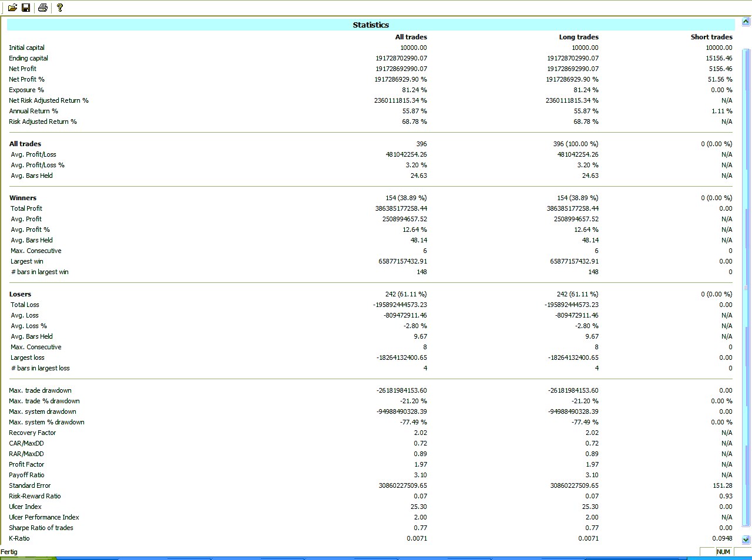Print the statistics report
The height and width of the screenshot is (560, 752).
tap(43, 8)
